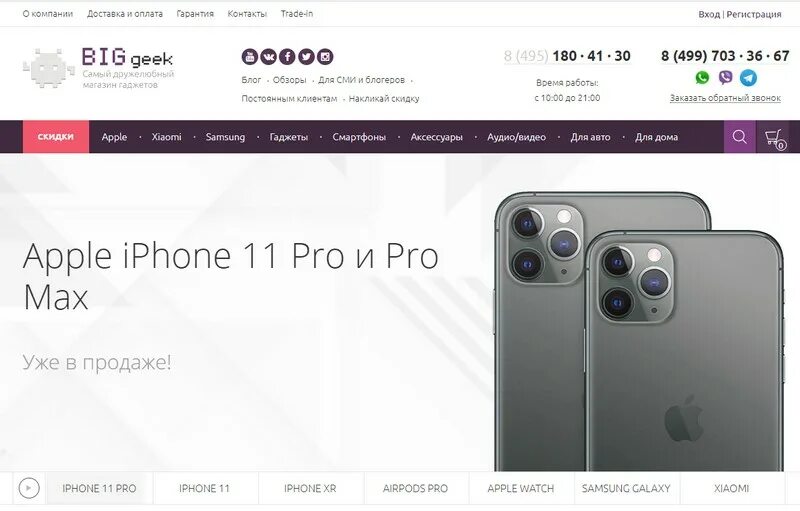Switch to the SAMSUNG GALAXY slide tab
Viewport: 800px width, 511px height.
click(x=626, y=488)
